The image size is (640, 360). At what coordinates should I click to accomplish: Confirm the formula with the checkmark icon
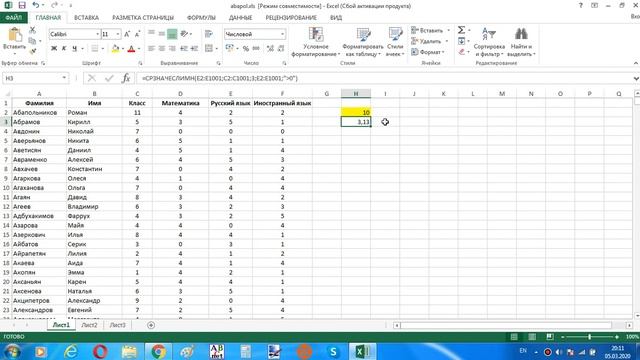[109, 78]
